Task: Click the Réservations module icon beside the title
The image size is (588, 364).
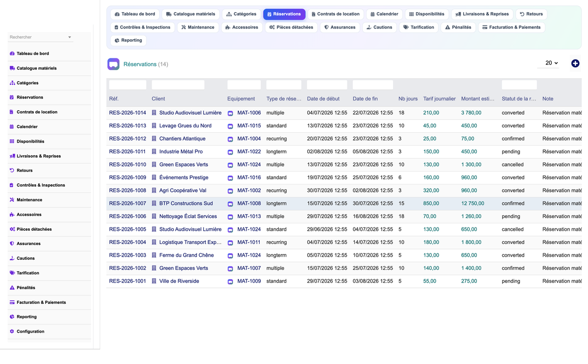Action: click(x=113, y=64)
